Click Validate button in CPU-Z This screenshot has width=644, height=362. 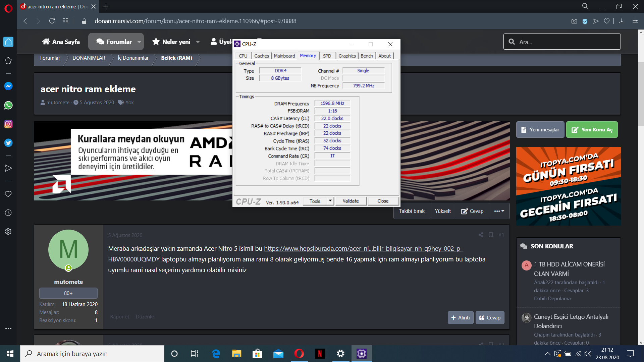(351, 201)
